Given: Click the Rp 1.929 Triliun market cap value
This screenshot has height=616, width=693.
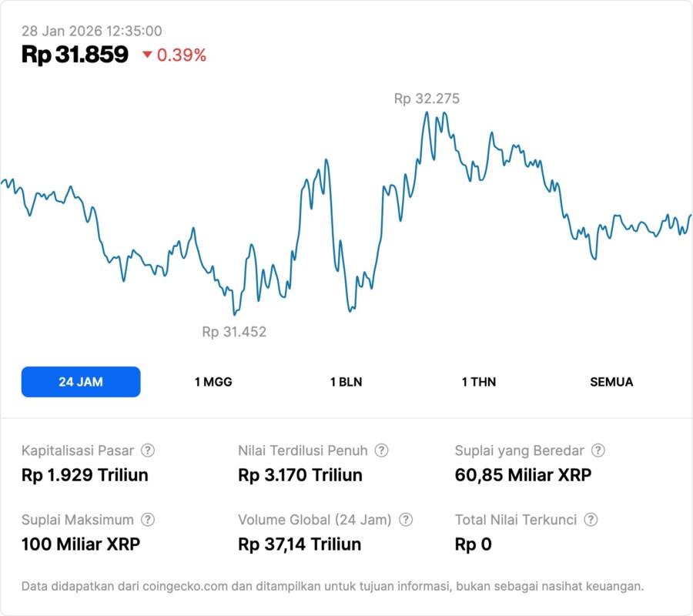Looking at the screenshot, I should click(x=85, y=475).
